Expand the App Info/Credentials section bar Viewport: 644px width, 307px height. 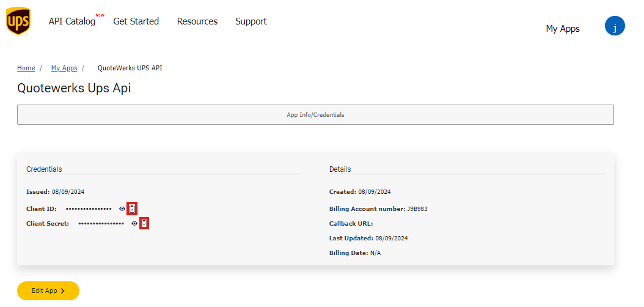pyautogui.click(x=315, y=114)
